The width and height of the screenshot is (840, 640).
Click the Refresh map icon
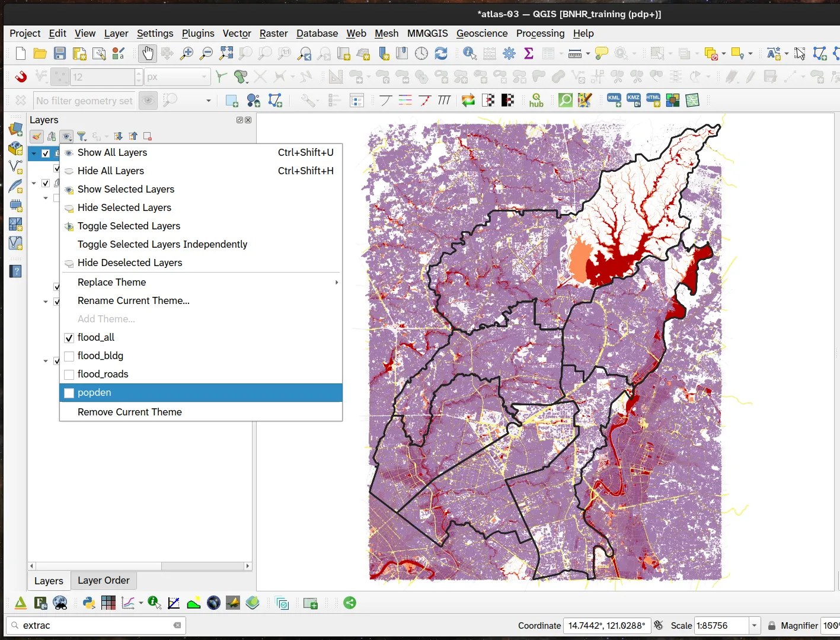coord(441,54)
